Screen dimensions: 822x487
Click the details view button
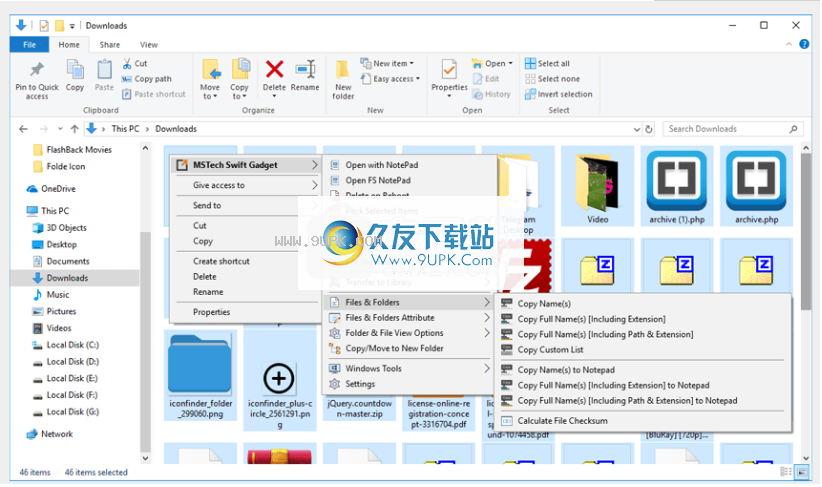[786, 472]
